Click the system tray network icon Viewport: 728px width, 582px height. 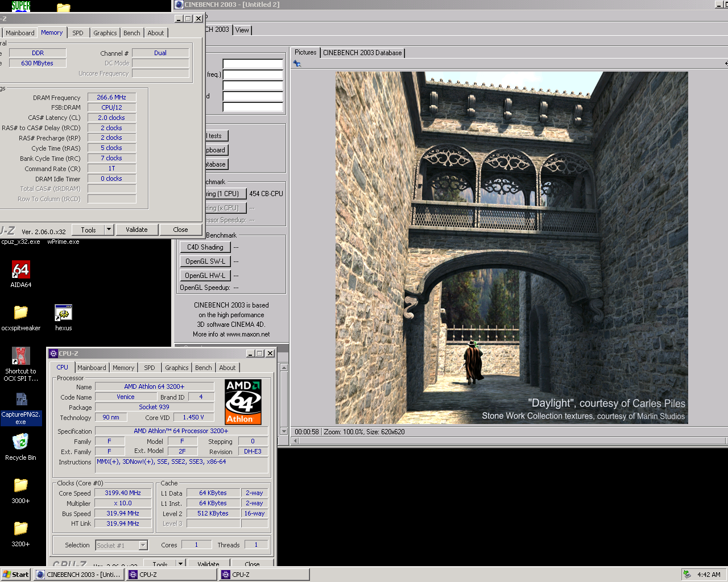(687, 574)
